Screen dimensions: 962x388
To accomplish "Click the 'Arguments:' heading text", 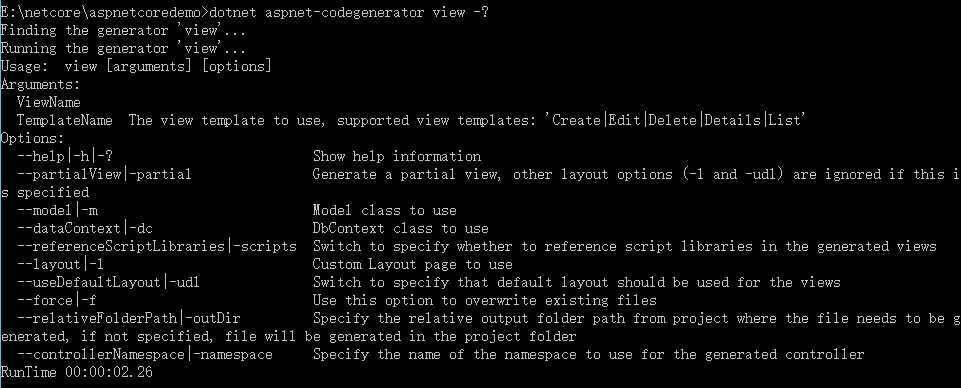I will pos(40,84).
